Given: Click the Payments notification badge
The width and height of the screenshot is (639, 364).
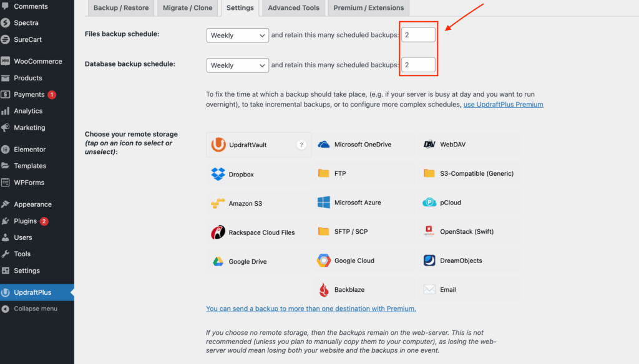Looking at the screenshot, I should (x=52, y=95).
